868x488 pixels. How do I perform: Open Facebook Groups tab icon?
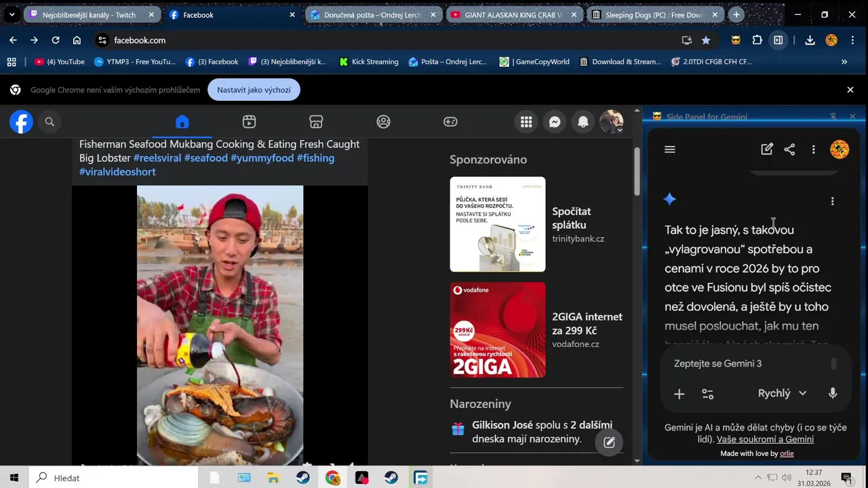point(383,122)
